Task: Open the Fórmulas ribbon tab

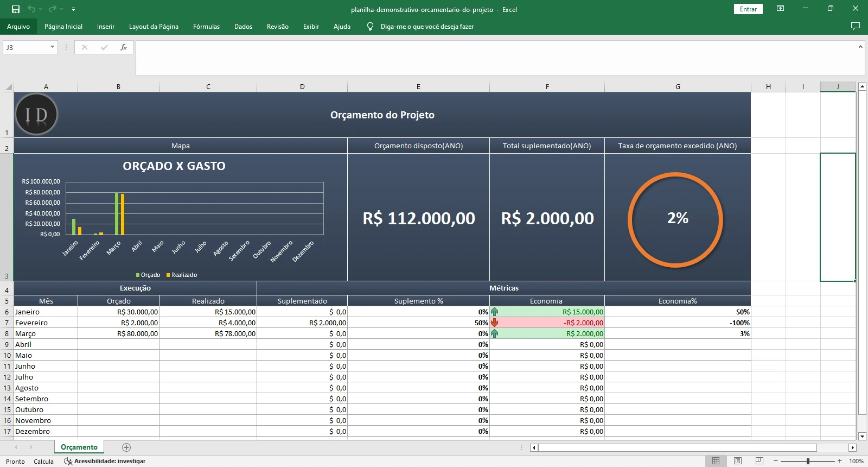Action: pyautogui.click(x=206, y=27)
